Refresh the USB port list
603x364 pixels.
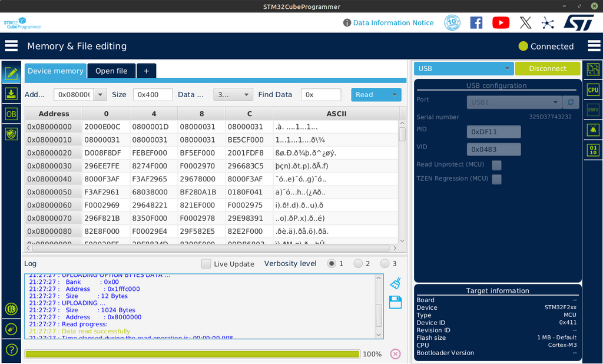tap(571, 102)
